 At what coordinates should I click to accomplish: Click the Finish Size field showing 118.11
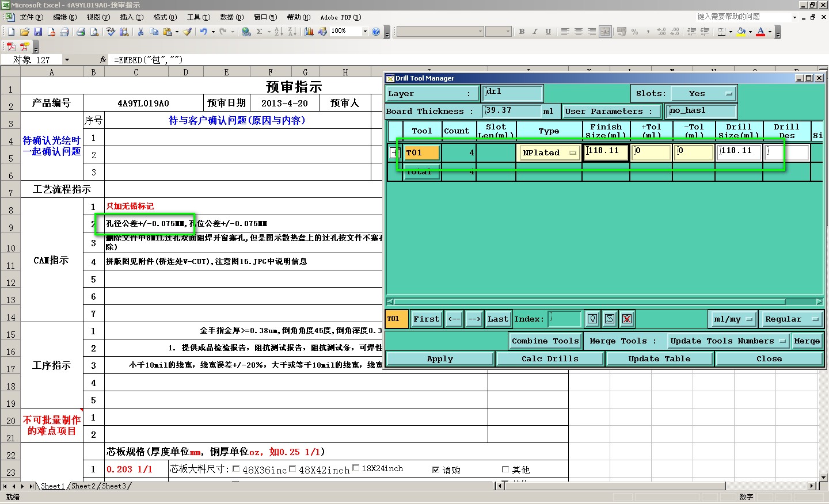pyautogui.click(x=606, y=152)
